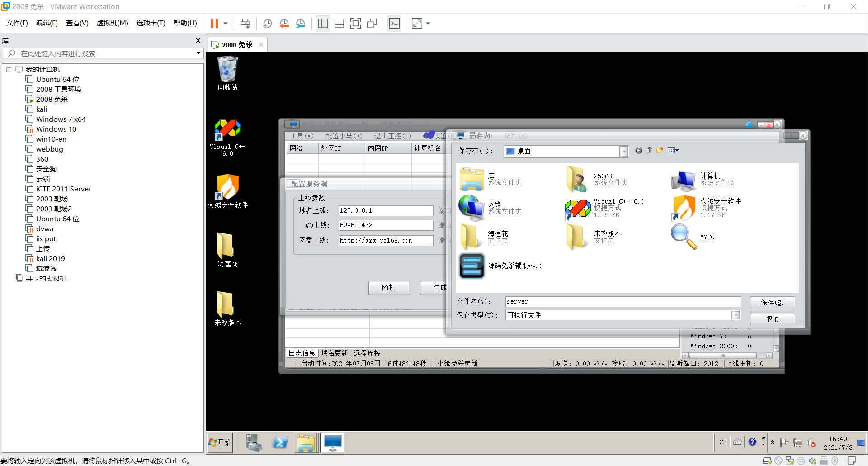This screenshot has width=868, height=466.
Task: Select 25063 system folder in dialog
Action: (597, 179)
